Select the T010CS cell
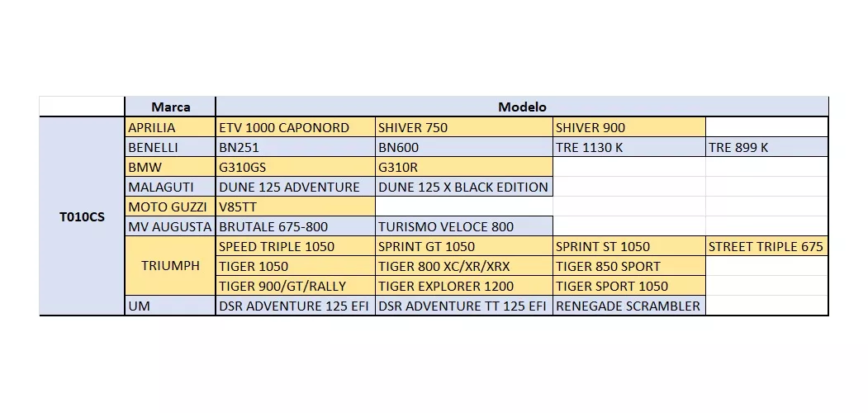The image size is (868, 413). pyautogui.click(x=82, y=216)
